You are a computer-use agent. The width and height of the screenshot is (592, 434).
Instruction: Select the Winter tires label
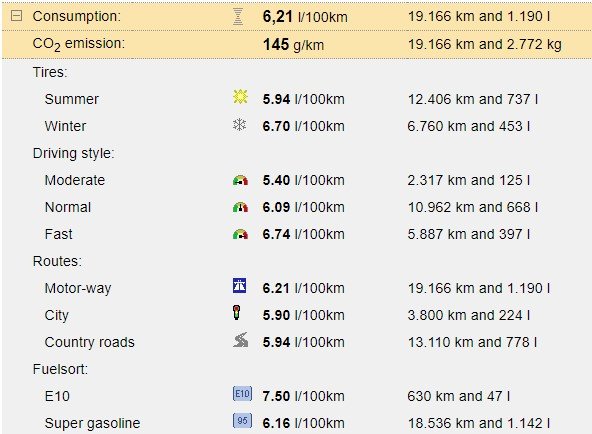(65, 126)
